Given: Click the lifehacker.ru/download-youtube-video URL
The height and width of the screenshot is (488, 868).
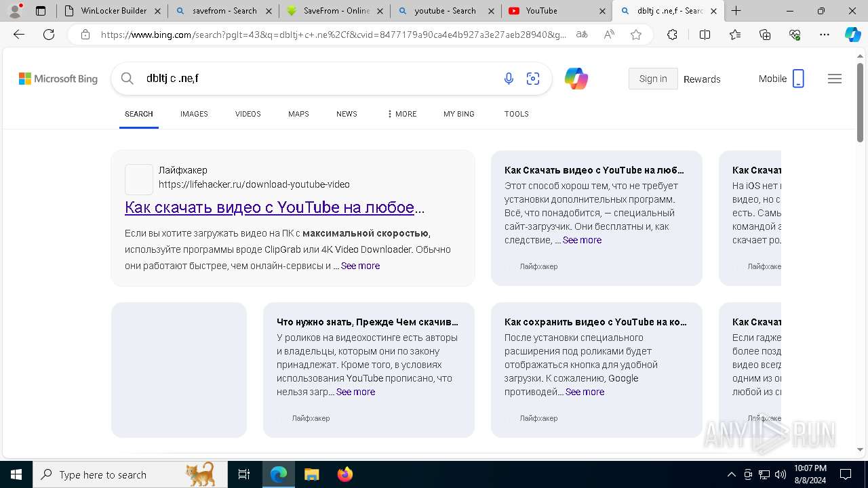Looking at the screenshot, I should click(x=254, y=184).
